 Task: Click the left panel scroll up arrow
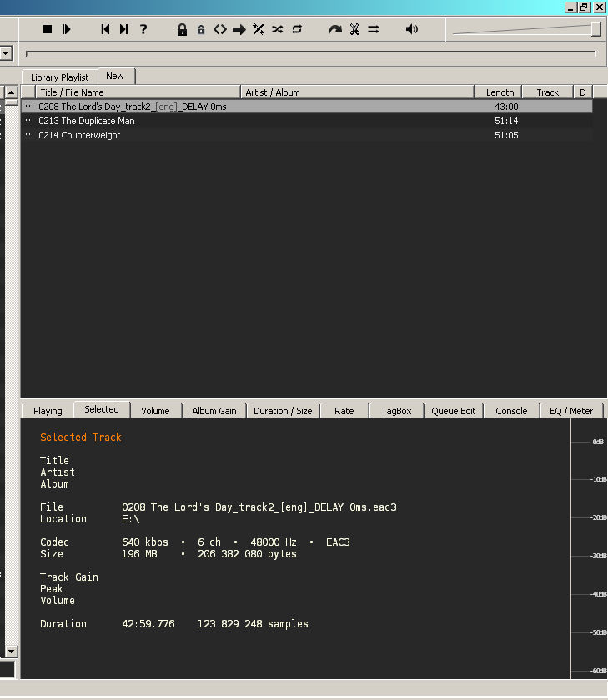pyautogui.click(x=11, y=92)
